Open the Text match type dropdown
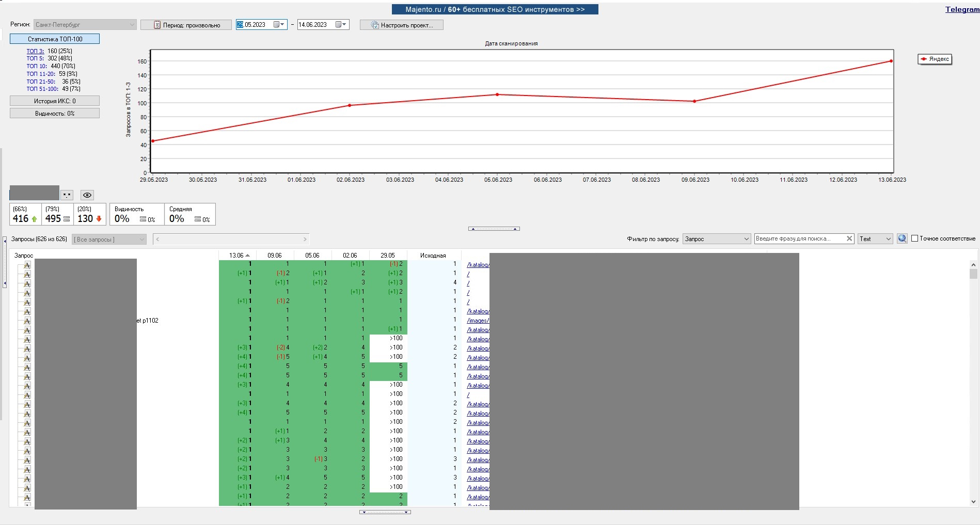This screenshot has height=525, width=980. (x=875, y=239)
